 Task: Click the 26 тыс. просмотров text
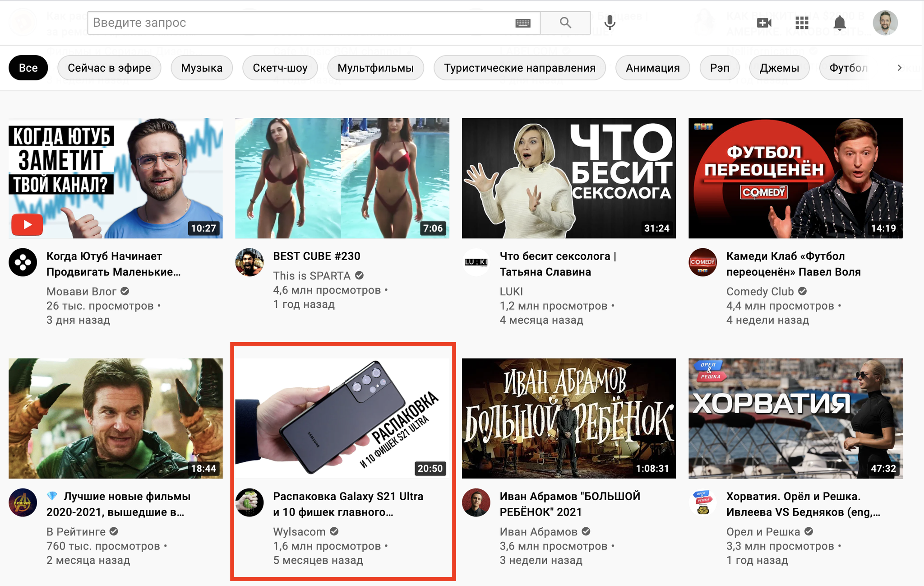100,306
